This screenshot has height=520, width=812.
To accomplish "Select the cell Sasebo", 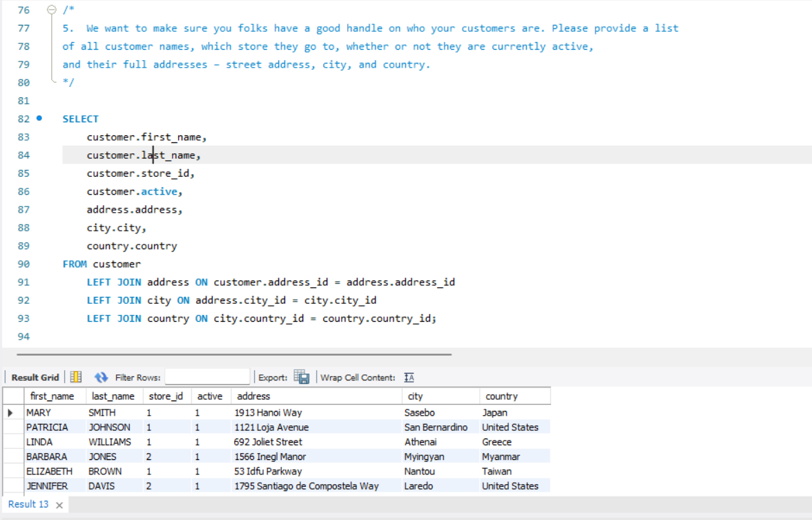I will [x=441, y=413].
